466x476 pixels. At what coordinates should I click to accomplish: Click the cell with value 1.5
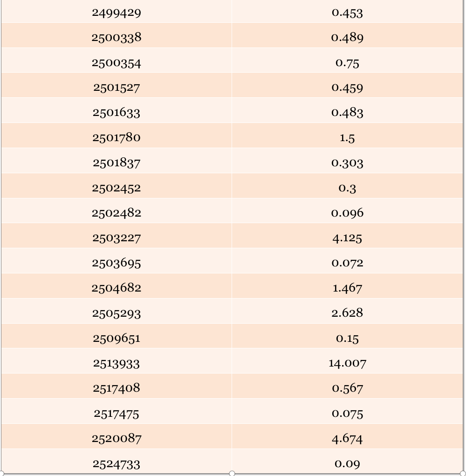tap(347, 136)
